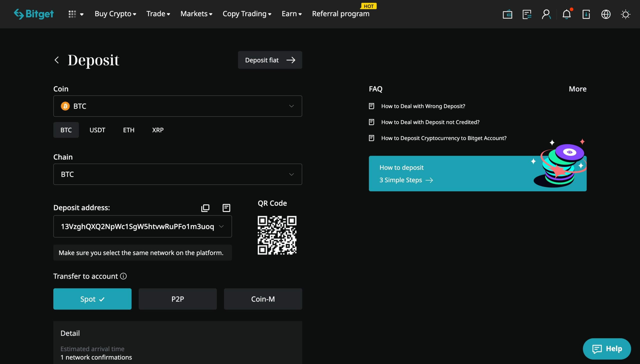Click document icon beside Wrong Deposit FAQ
640x364 pixels.
(x=371, y=106)
